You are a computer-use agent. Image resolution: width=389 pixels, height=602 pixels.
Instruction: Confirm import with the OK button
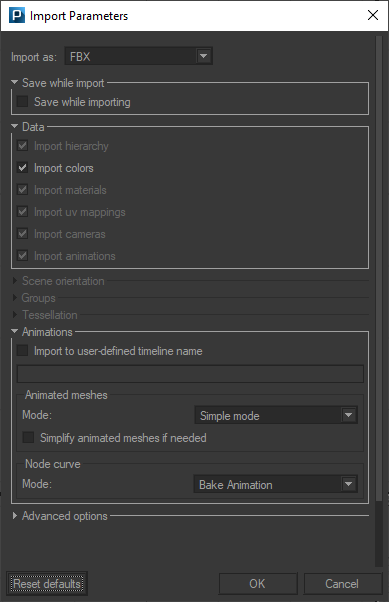pyautogui.click(x=258, y=584)
